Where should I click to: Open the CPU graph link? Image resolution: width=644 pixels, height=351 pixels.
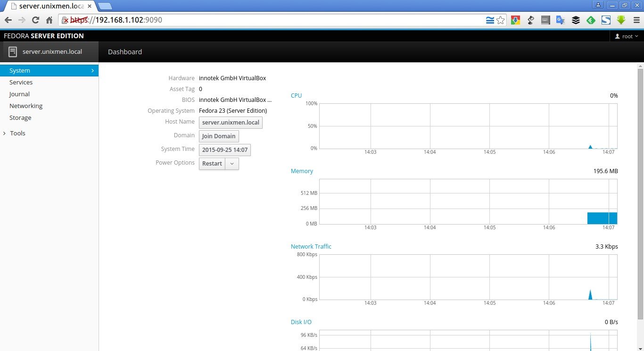click(296, 95)
